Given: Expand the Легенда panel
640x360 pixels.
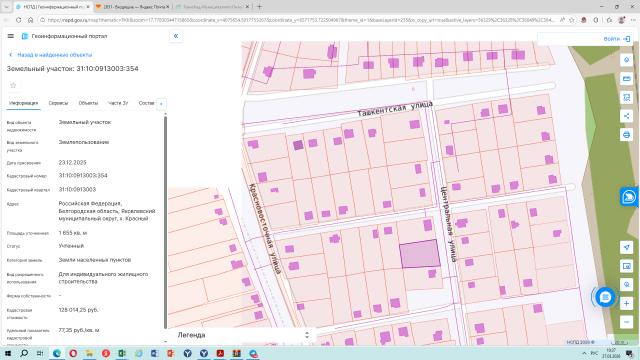Looking at the screenshot, I should pyautogui.click(x=242, y=335).
